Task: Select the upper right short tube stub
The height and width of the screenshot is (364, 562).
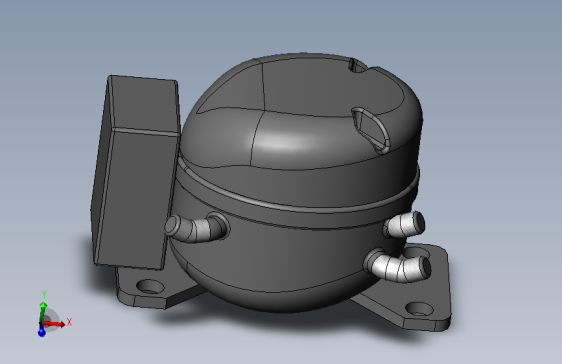Action: 404,225
